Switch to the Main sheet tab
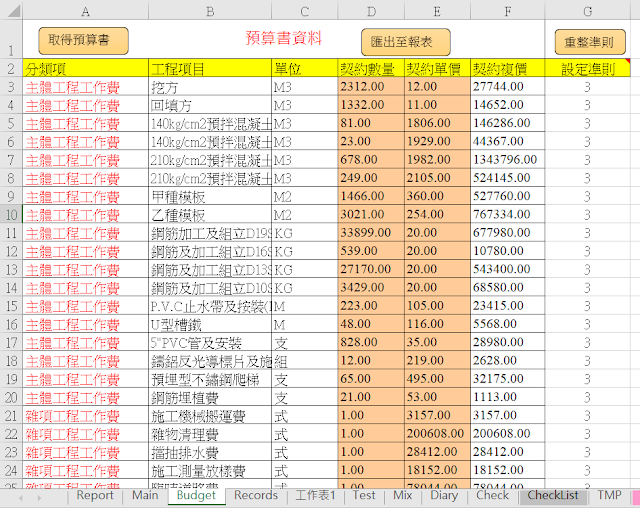The width and height of the screenshot is (640, 508). click(x=145, y=495)
